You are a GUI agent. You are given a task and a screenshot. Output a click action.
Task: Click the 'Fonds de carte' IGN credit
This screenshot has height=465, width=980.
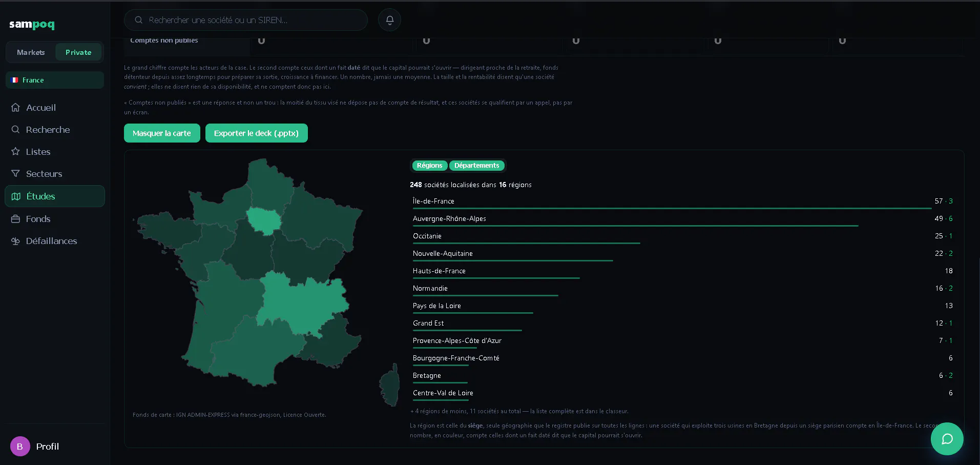pos(229,415)
